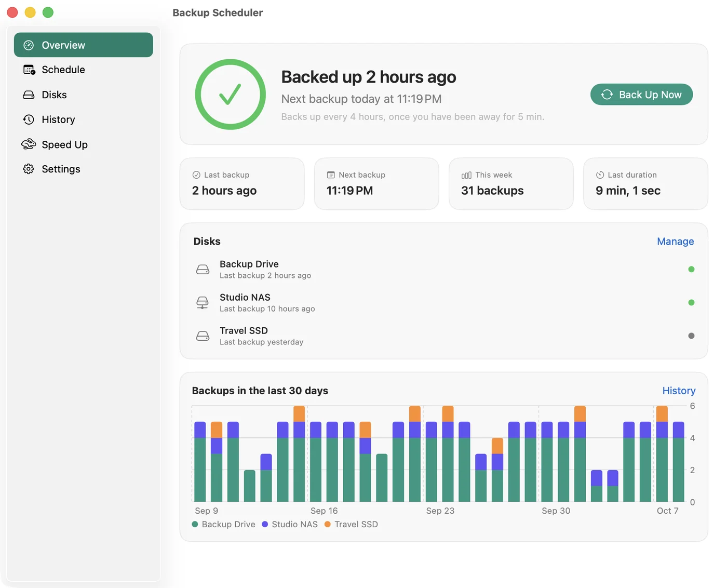Click the green Backup Drive legend swatch
Image resolution: width=727 pixels, height=588 pixels.
pos(195,524)
